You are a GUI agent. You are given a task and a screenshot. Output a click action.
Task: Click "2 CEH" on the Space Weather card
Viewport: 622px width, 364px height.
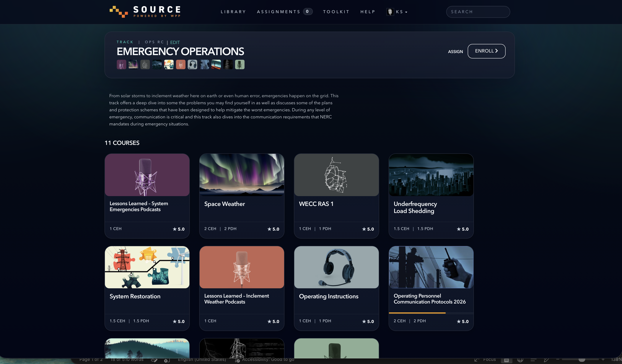pyautogui.click(x=210, y=229)
